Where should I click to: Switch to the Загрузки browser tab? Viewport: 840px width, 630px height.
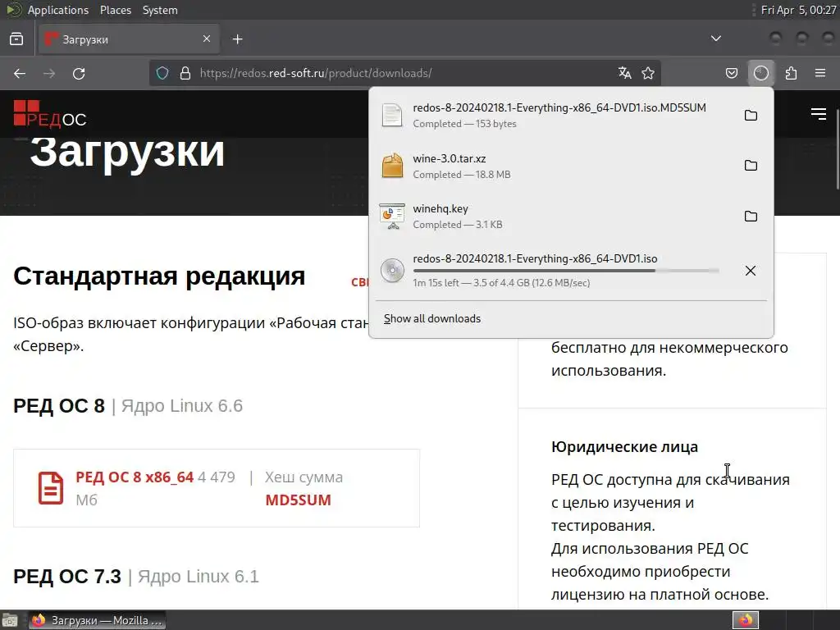pos(129,39)
